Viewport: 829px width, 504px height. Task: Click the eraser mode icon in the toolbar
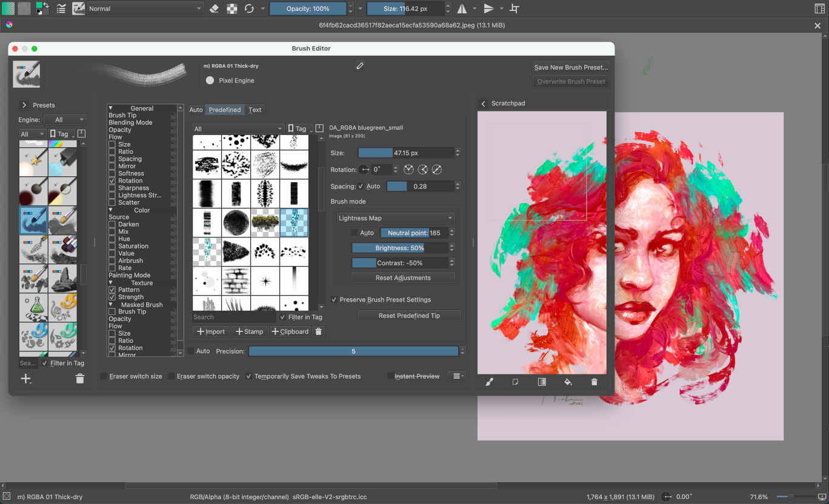215,8
